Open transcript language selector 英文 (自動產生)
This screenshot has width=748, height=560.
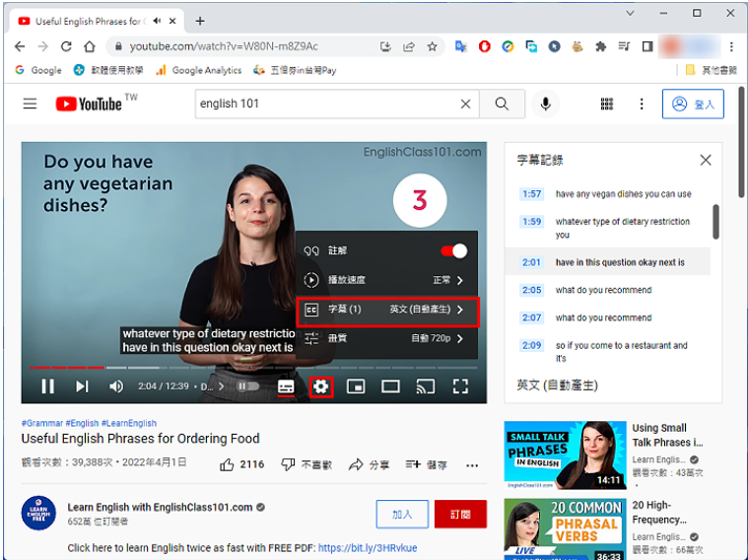coord(557,385)
